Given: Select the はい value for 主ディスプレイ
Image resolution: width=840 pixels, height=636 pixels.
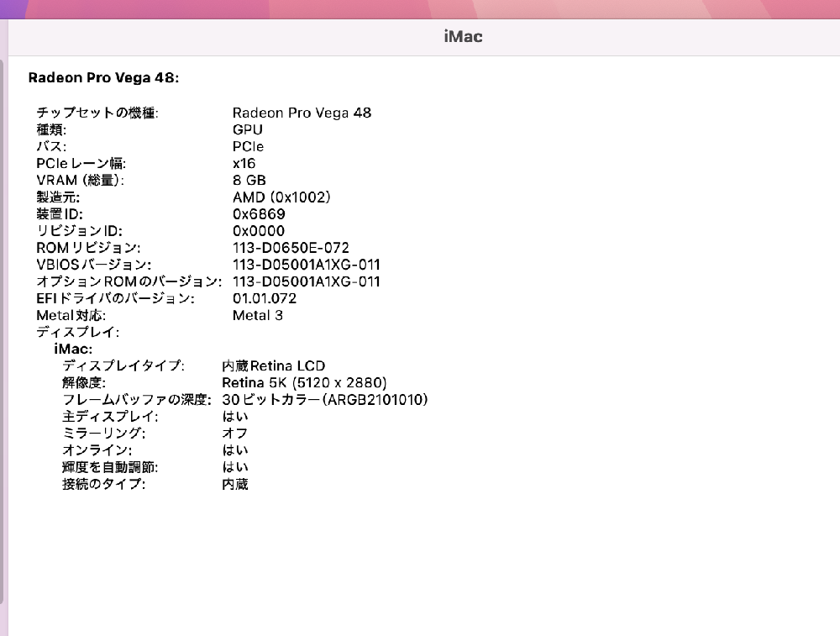Looking at the screenshot, I should 235,417.
